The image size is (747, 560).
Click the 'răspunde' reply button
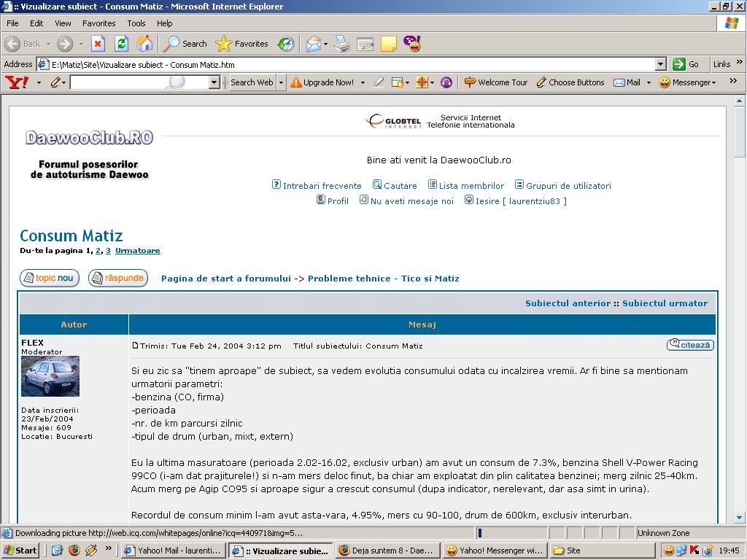118,278
